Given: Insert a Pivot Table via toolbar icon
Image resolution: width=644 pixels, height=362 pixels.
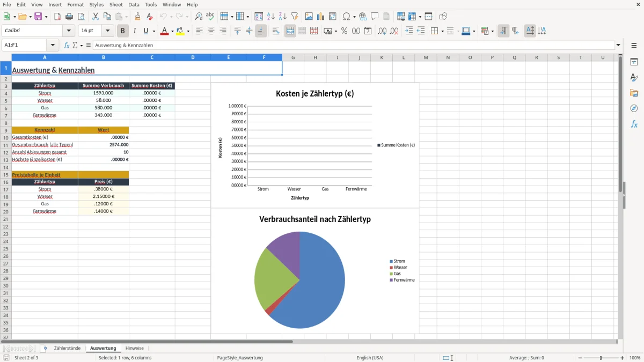Looking at the screenshot, I should pyautogui.click(x=333, y=17).
